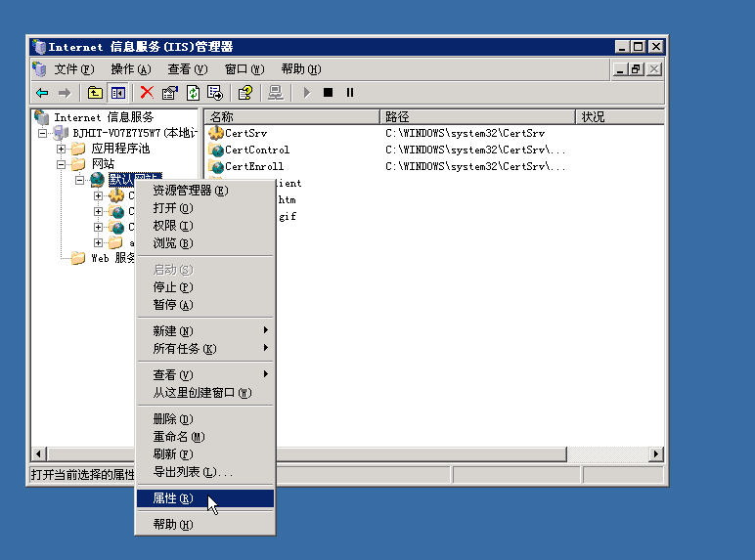Image resolution: width=755 pixels, height=560 pixels.
Task: Click the CertEnroll globe icon in list
Action: (x=216, y=166)
